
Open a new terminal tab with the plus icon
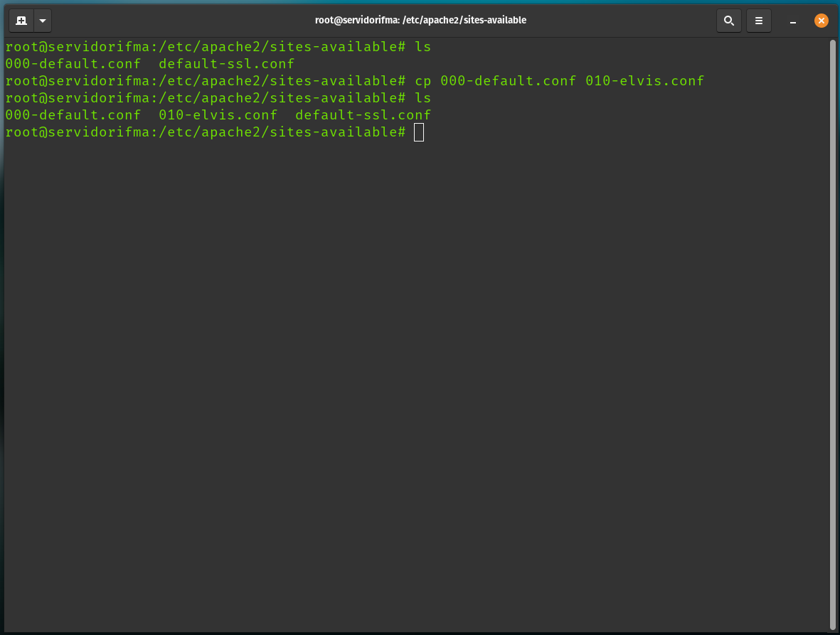pos(20,21)
